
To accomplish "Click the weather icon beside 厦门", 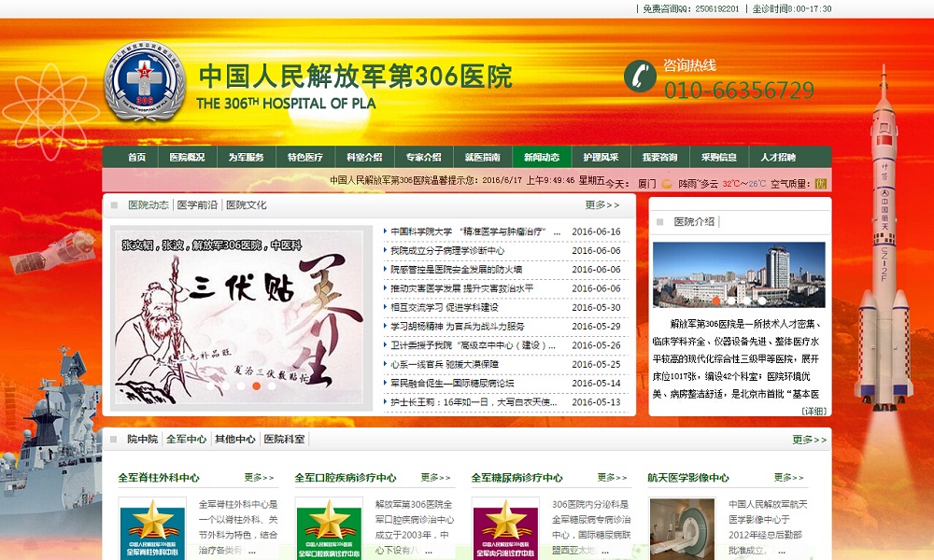I will (x=667, y=184).
